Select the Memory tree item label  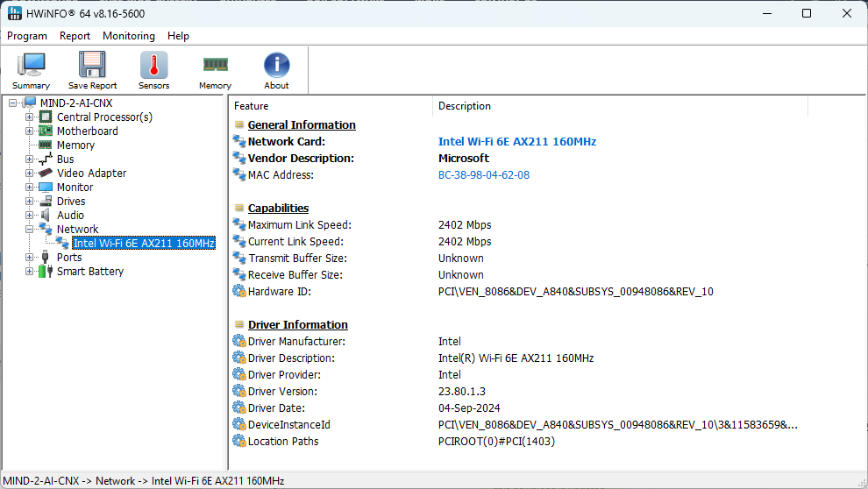coord(75,145)
